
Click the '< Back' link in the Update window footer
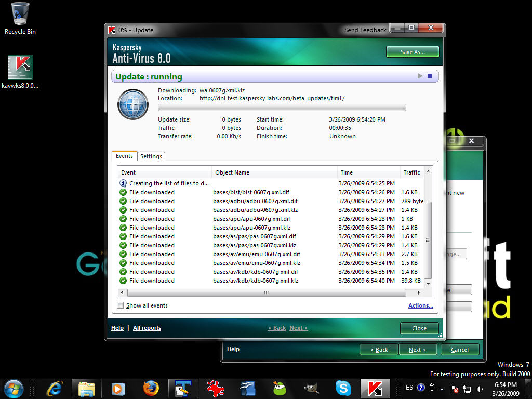277,328
